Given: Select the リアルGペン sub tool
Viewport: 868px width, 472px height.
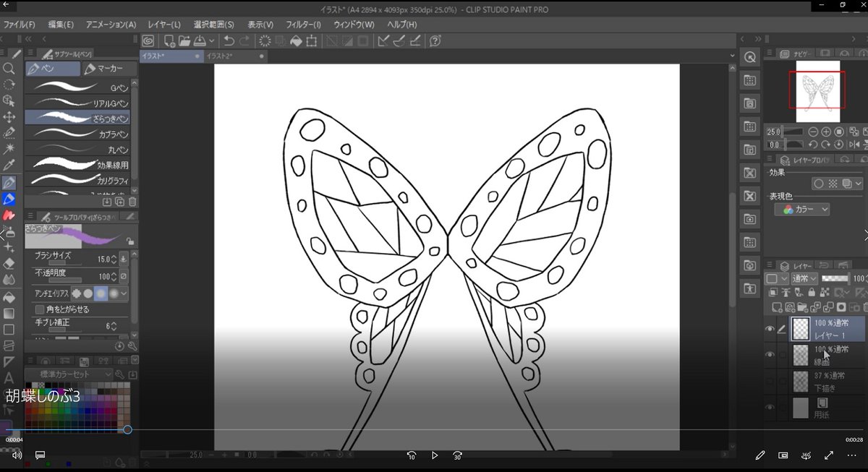Looking at the screenshot, I should tap(77, 103).
